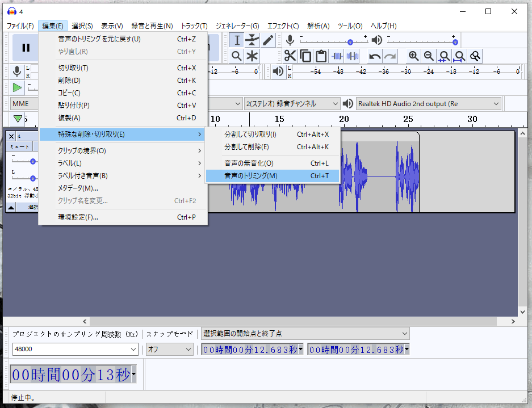532x408 pixels.
Task: Toggle the Pause playback button
Action: pyautogui.click(x=25, y=48)
